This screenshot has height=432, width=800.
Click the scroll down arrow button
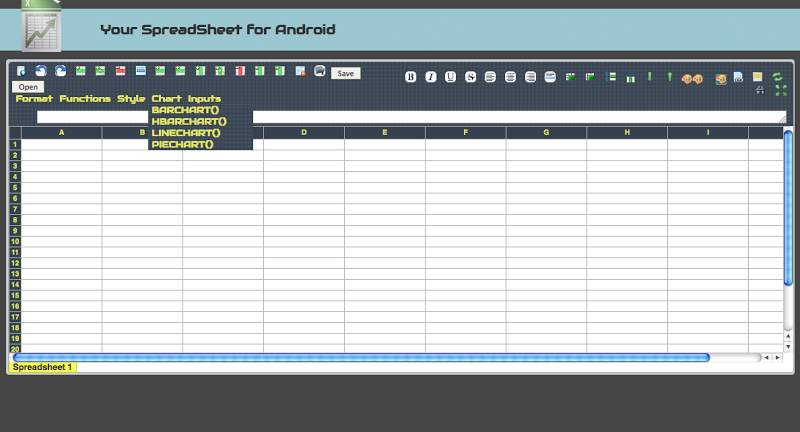pos(788,347)
